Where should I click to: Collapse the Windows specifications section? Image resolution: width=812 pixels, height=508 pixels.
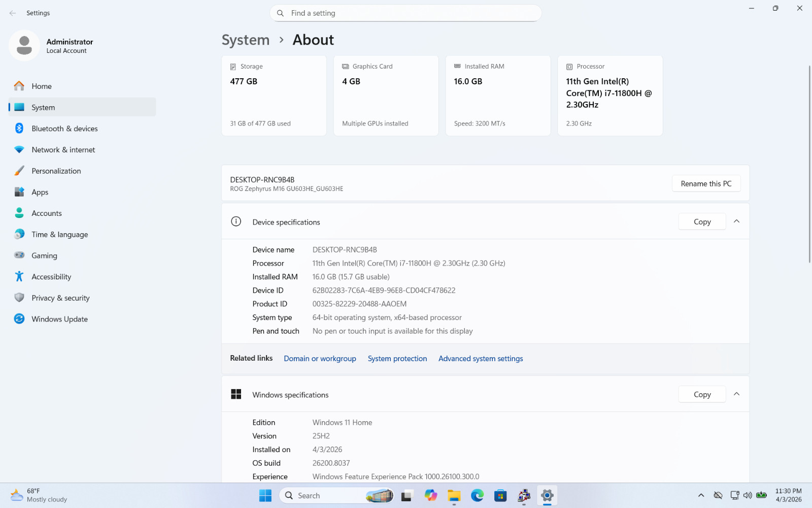pos(737,394)
